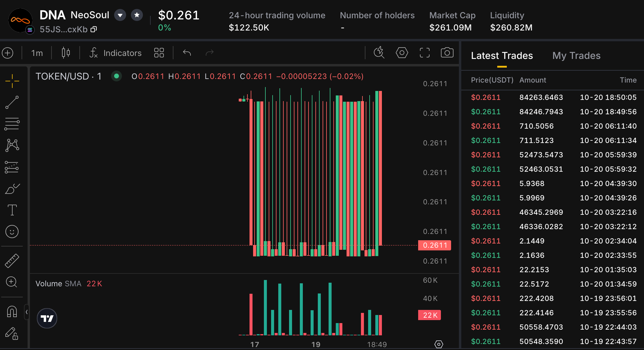This screenshot has width=644, height=350.
Task: Click the compare or add symbol icon
Action: pyautogui.click(x=8, y=53)
